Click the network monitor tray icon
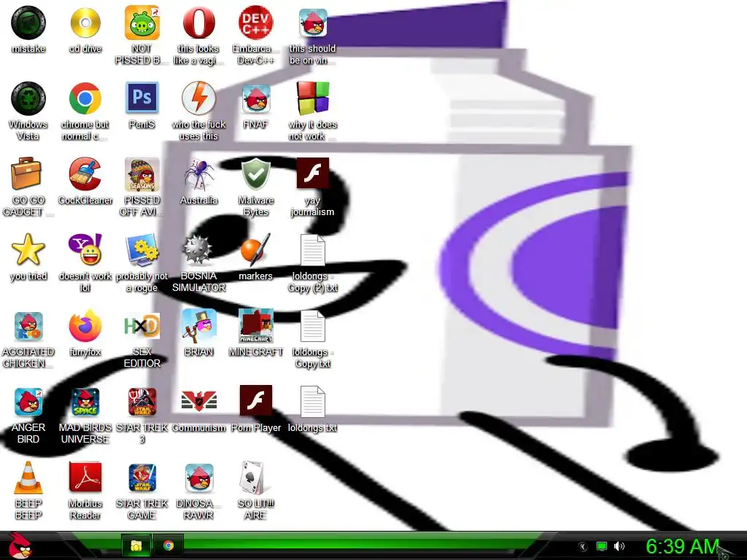This screenshot has width=747, height=560. 602,546
